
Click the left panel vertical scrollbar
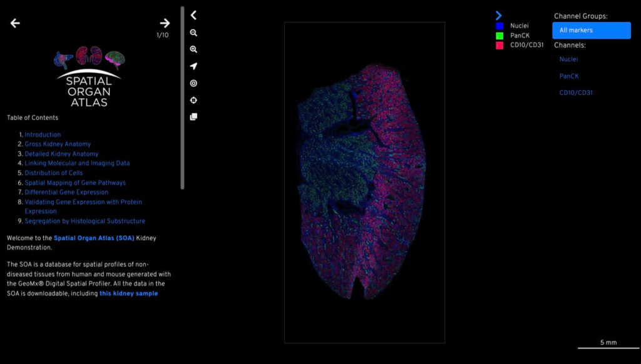(182, 97)
